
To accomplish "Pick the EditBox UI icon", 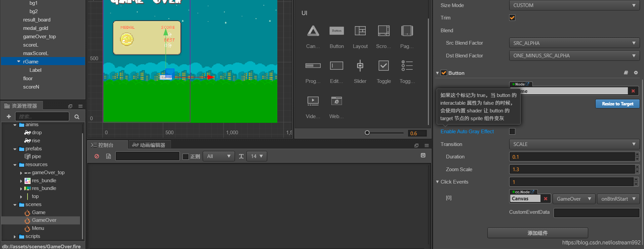I will click(336, 66).
